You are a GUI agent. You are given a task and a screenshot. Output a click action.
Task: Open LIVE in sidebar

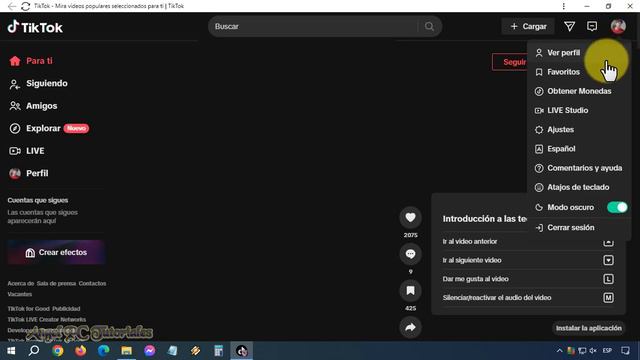(x=27, y=151)
